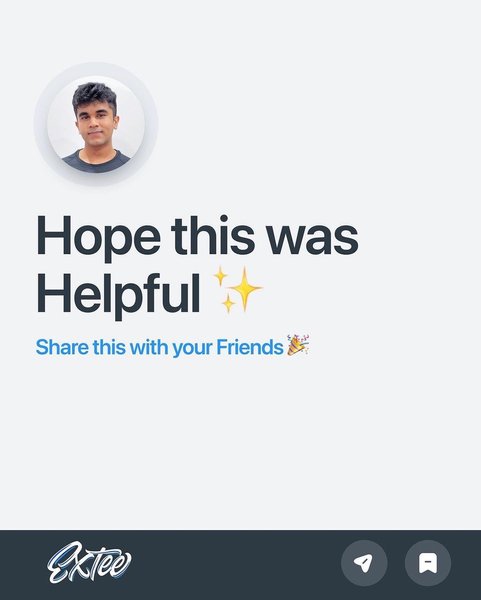This screenshot has width=481, height=600.
Task: Click the party popper emoji
Action: [x=298, y=345]
